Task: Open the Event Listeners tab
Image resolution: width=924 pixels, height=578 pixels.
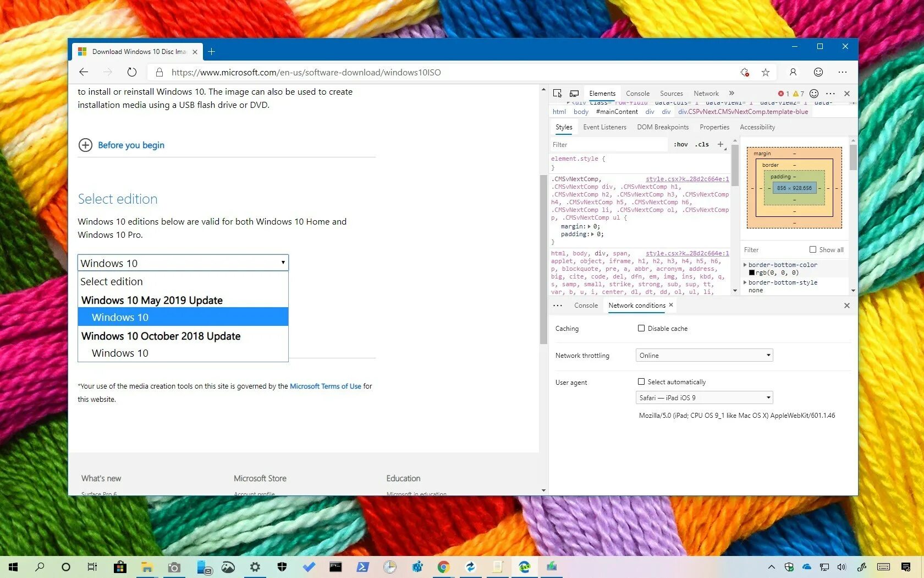Action: click(604, 127)
